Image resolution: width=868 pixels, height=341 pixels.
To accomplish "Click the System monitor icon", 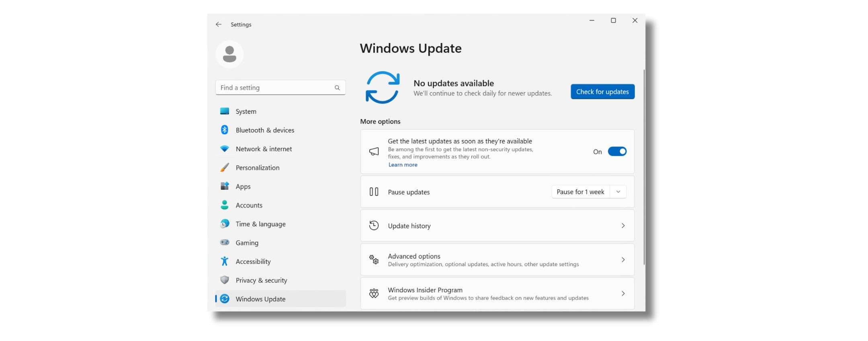I will pos(225,111).
